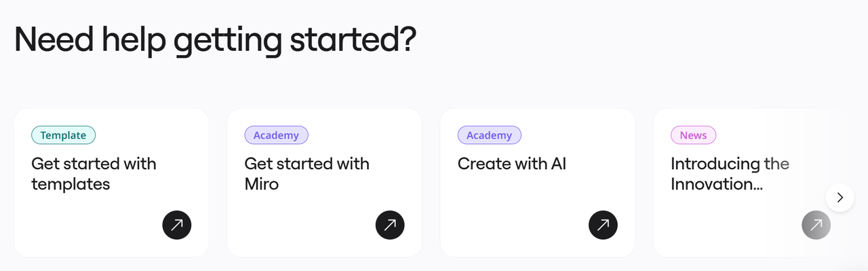Click the faded arrow icon on News card

[816, 225]
